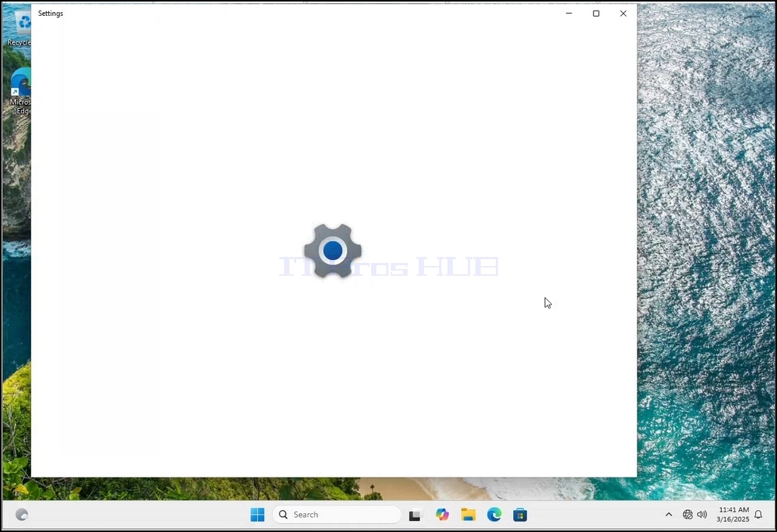Expand the hidden system tray icons chevron
This screenshot has width=777, height=532.
pos(668,515)
